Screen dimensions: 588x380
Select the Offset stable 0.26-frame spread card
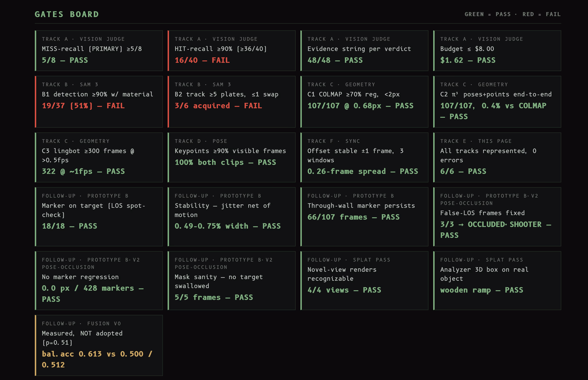coord(364,158)
